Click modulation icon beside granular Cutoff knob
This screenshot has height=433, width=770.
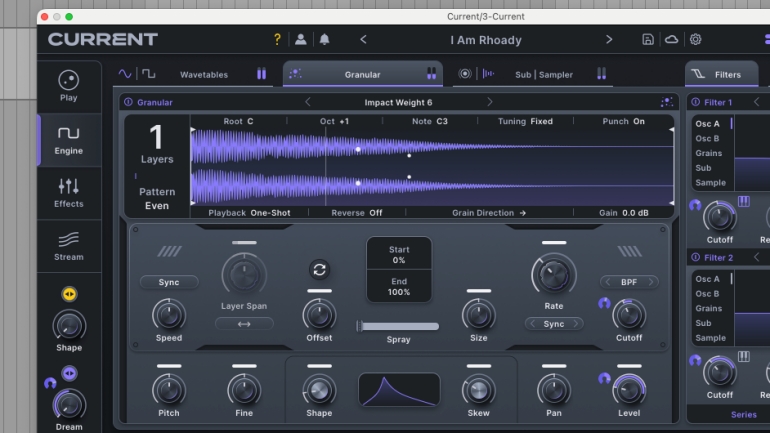605,303
